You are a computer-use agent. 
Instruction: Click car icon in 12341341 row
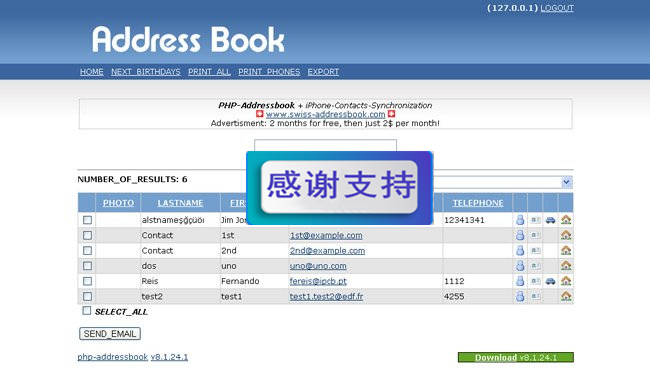551,220
